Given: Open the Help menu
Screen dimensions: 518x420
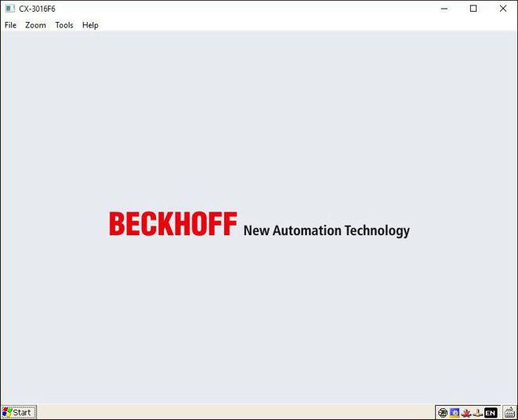Looking at the screenshot, I should [x=90, y=25].
